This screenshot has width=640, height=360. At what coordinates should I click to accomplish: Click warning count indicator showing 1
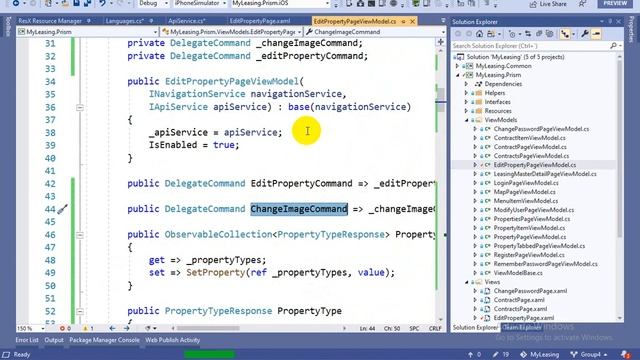point(88,328)
